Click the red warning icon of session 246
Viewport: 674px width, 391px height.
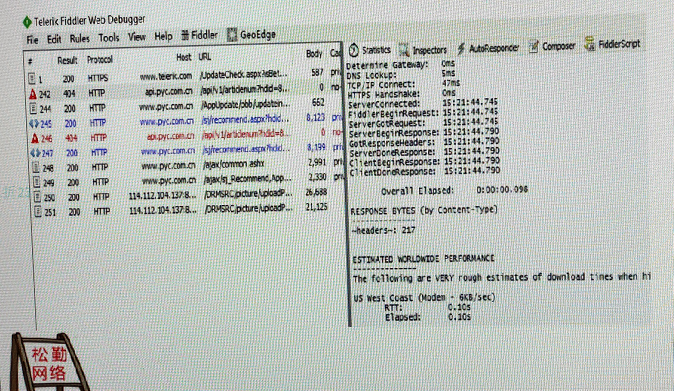coord(35,138)
